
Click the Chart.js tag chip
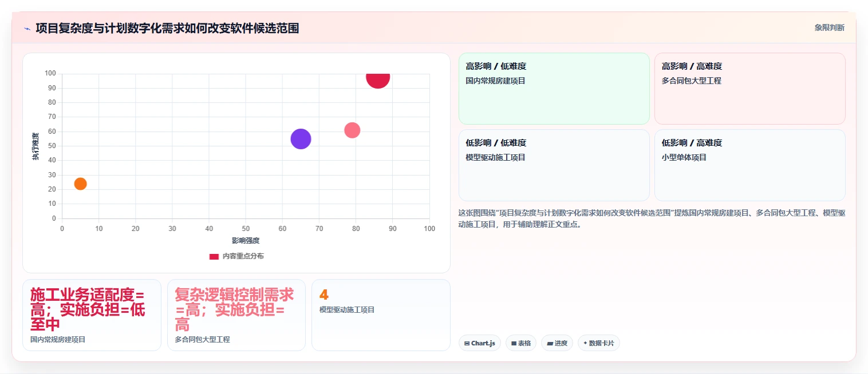pos(480,343)
